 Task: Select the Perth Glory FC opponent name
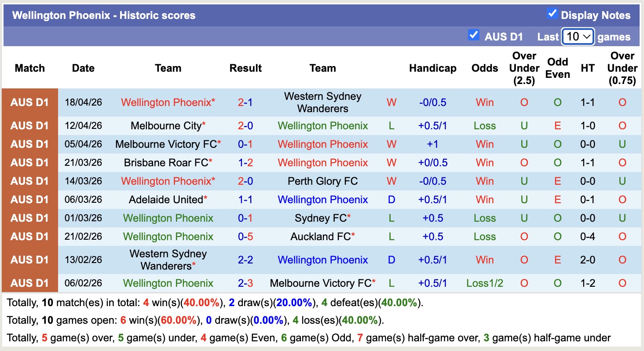click(322, 181)
